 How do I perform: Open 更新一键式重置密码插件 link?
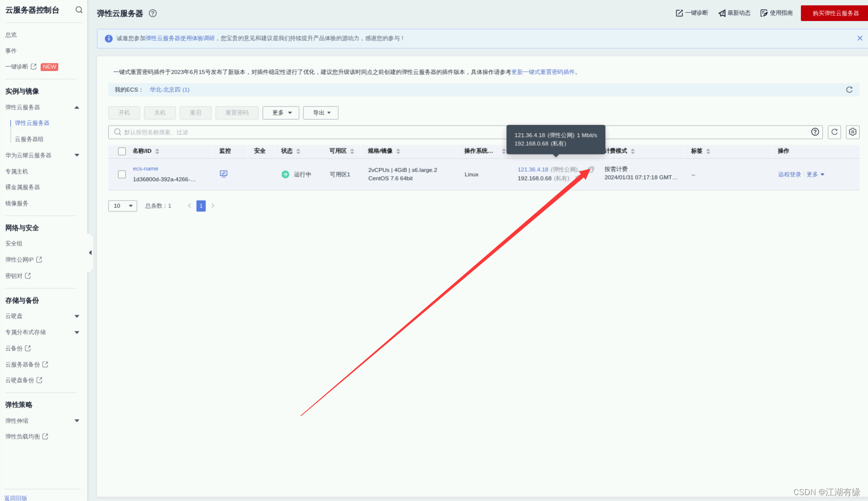[x=543, y=72]
